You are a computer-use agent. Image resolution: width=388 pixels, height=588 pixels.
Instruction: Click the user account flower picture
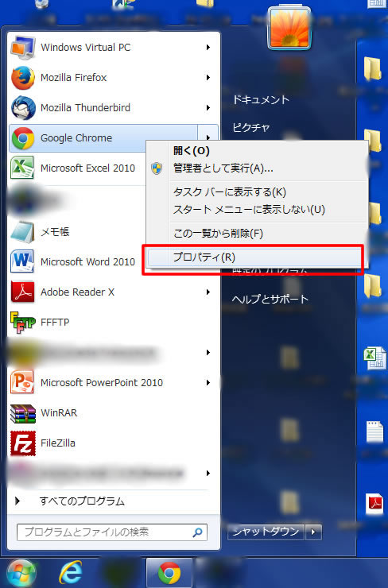pos(289,29)
